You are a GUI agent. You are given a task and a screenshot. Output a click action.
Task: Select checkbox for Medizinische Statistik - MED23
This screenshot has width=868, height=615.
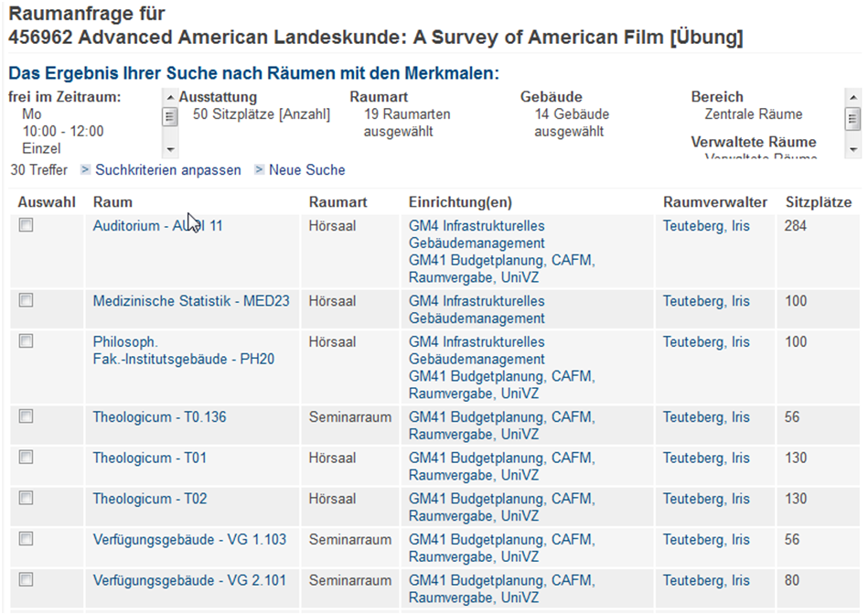pyautogui.click(x=27, y=300)
